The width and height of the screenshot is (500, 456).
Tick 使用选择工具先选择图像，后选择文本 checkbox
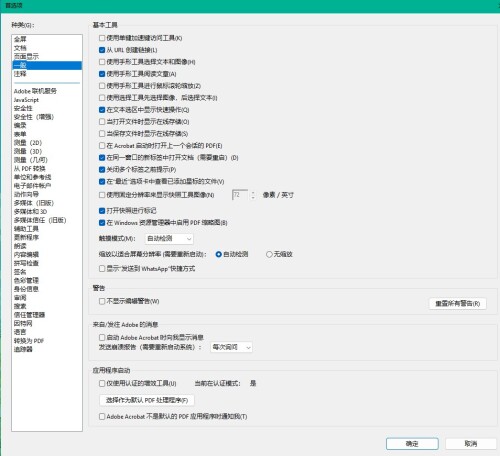pos(102,98)
